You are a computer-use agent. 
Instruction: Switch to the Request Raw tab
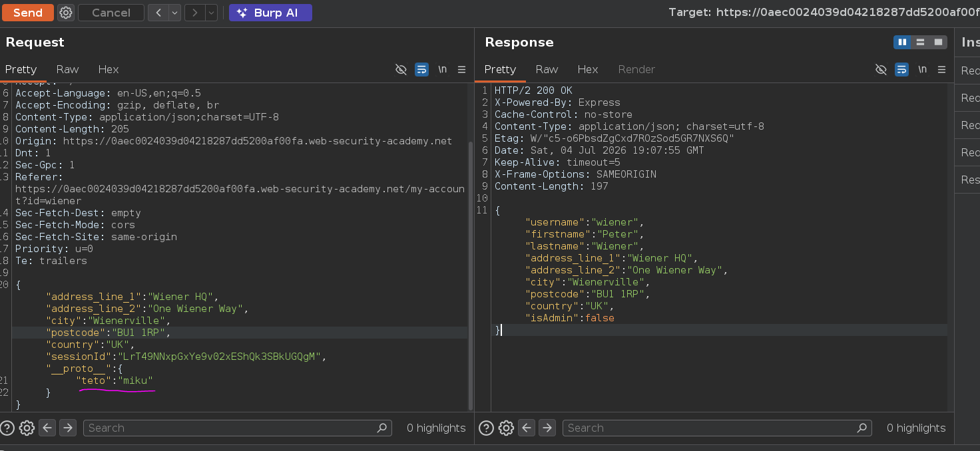pos(67,69)
